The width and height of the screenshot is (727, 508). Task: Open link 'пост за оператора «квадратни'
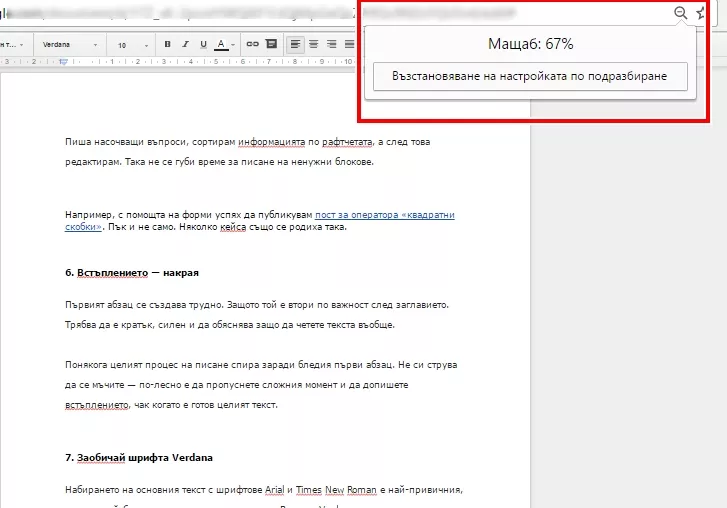(385, 215)
